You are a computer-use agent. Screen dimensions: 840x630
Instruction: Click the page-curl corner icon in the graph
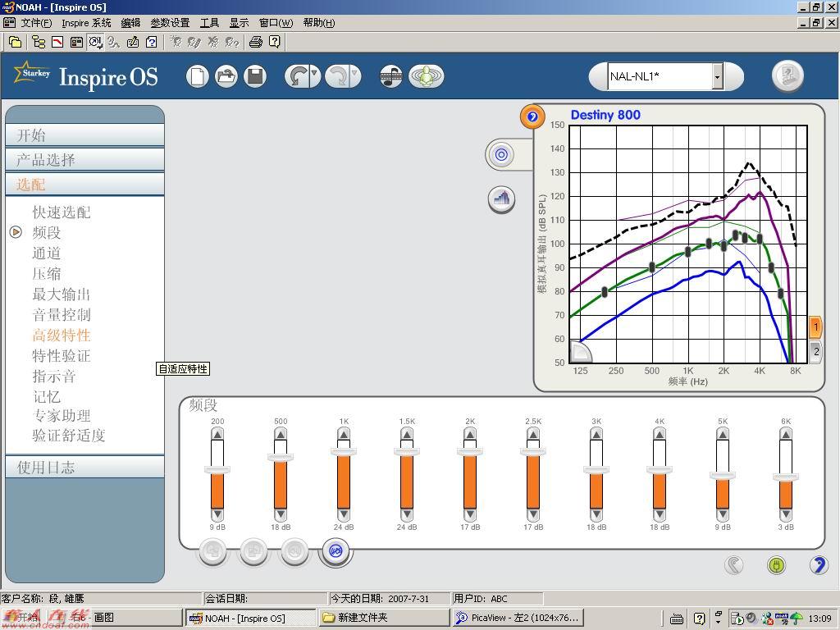click(x=580, y=352)
